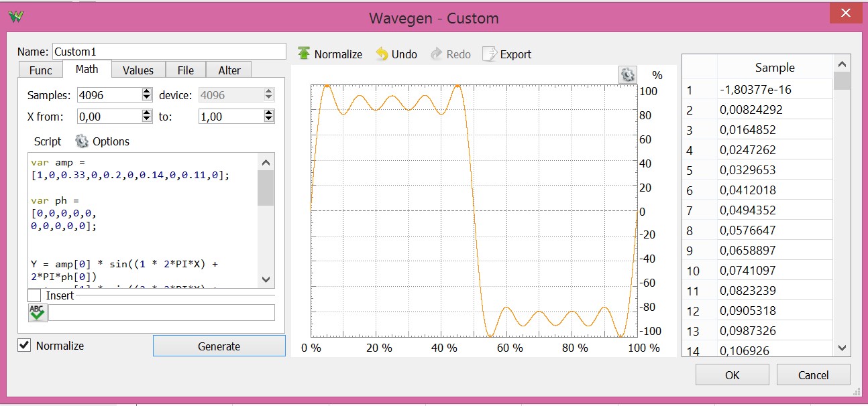Open script Options gear

point(82,141)
